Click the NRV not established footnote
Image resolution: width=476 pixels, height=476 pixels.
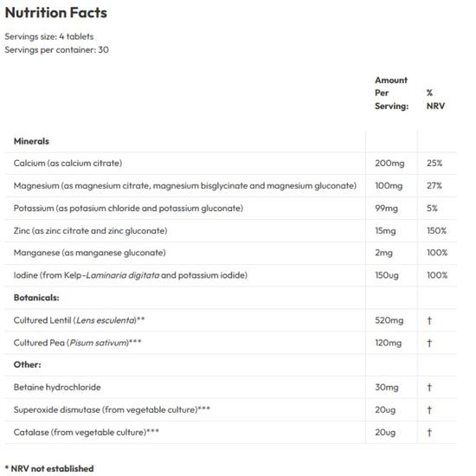point(49,468)
